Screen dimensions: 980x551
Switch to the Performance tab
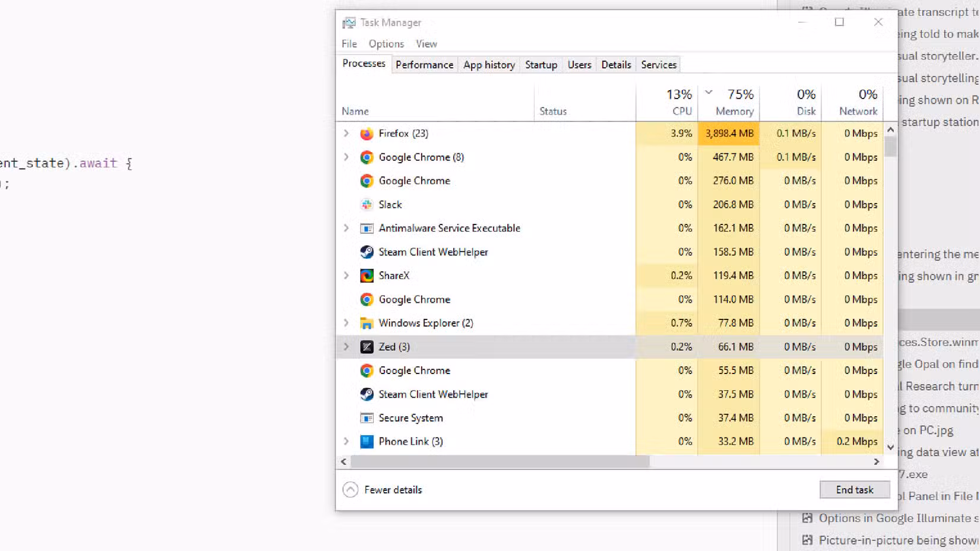(424, 65)
